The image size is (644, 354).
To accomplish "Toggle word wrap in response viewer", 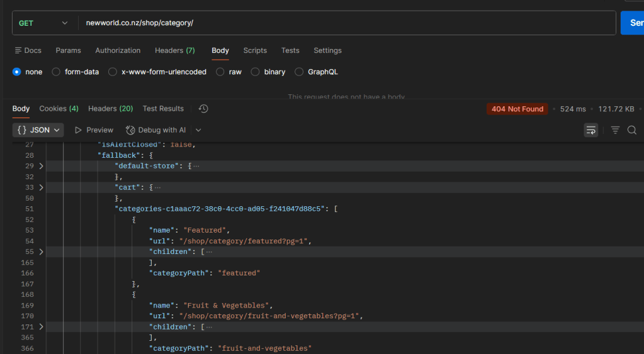I will click(x=590, y=130).
